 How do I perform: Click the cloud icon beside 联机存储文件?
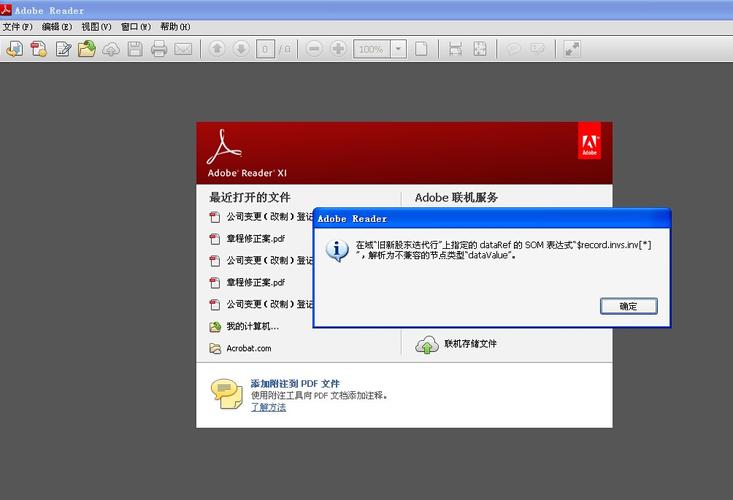(x=427, y=344)
